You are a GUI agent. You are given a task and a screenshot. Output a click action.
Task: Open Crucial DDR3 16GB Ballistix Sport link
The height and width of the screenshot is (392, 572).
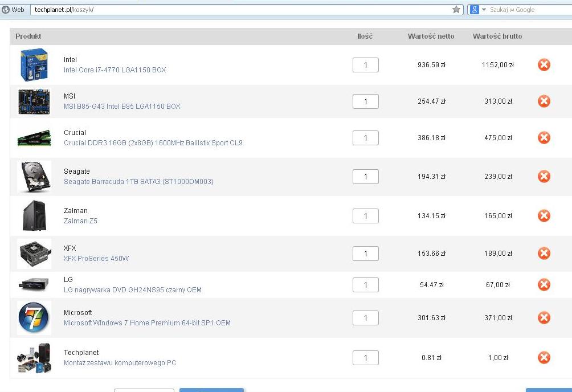[x=153, y=143]
